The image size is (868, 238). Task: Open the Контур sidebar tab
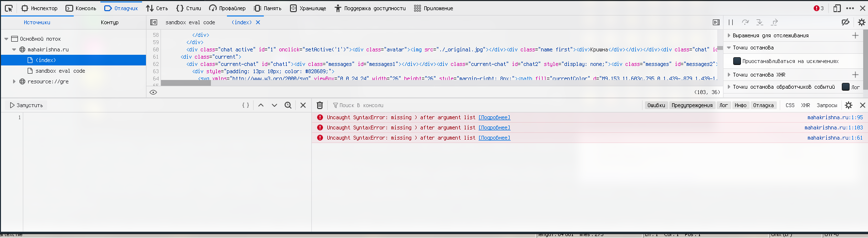tap(110, 22)
